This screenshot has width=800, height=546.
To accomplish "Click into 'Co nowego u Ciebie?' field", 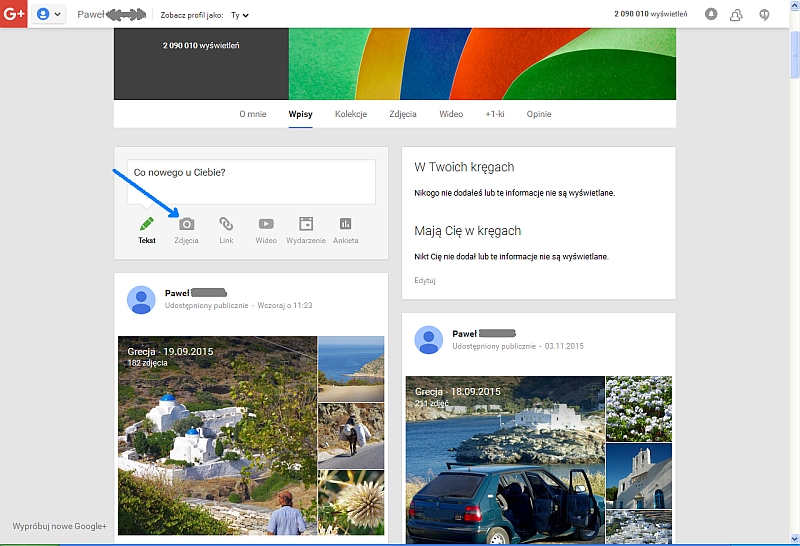I will (250, 180).
